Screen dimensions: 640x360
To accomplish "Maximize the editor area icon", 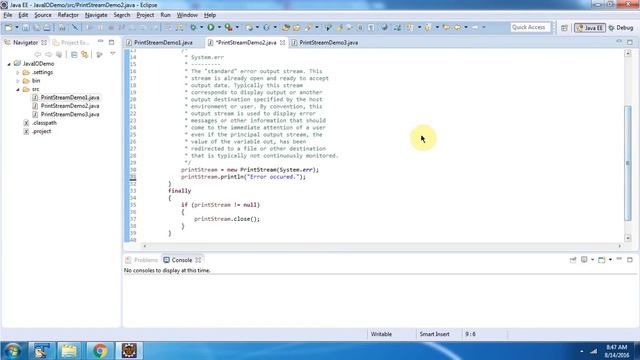I will (x=630, y=42).
